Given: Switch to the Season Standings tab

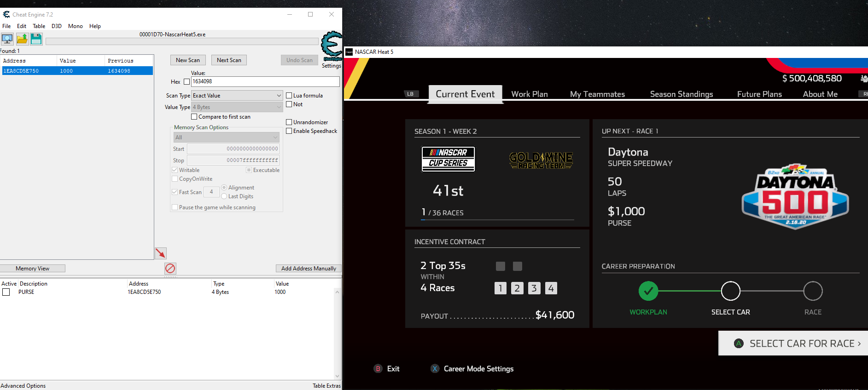Looking at the screenshot, I should tap(681, 94).
